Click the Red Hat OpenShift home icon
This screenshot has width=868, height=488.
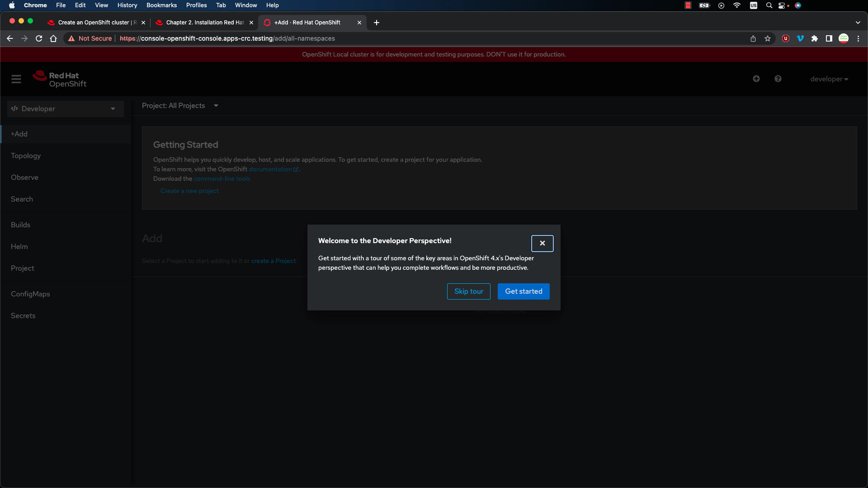(58, 79)
